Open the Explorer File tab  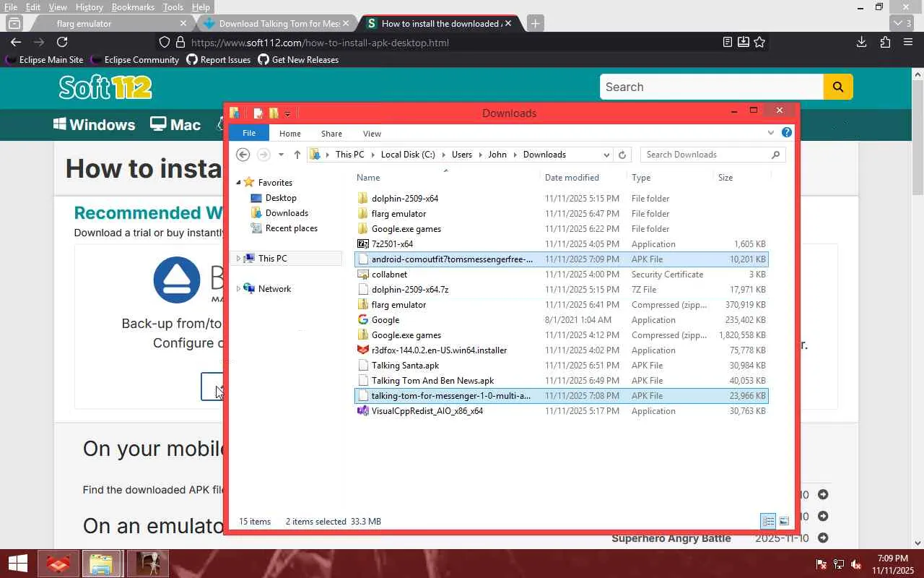(x=249, y=133)
